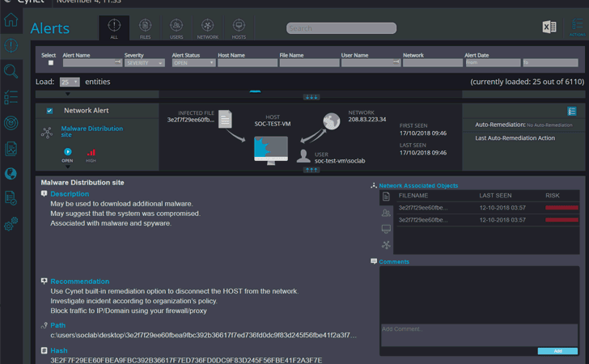Image resolution: width=589 pixels, height=364 pixels.
Task: Open the Home icon in sidebar
Action: [x=11, y=19]
